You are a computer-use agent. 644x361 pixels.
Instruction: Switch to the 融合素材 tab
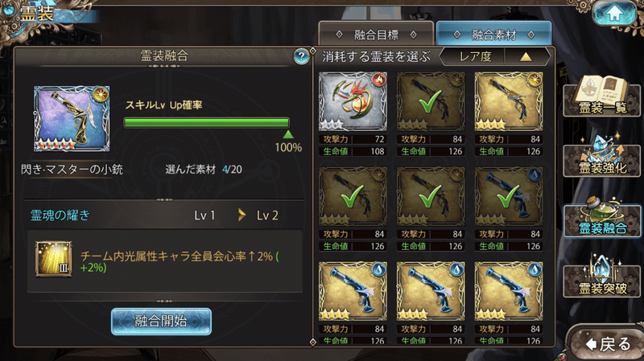(493, 35)
